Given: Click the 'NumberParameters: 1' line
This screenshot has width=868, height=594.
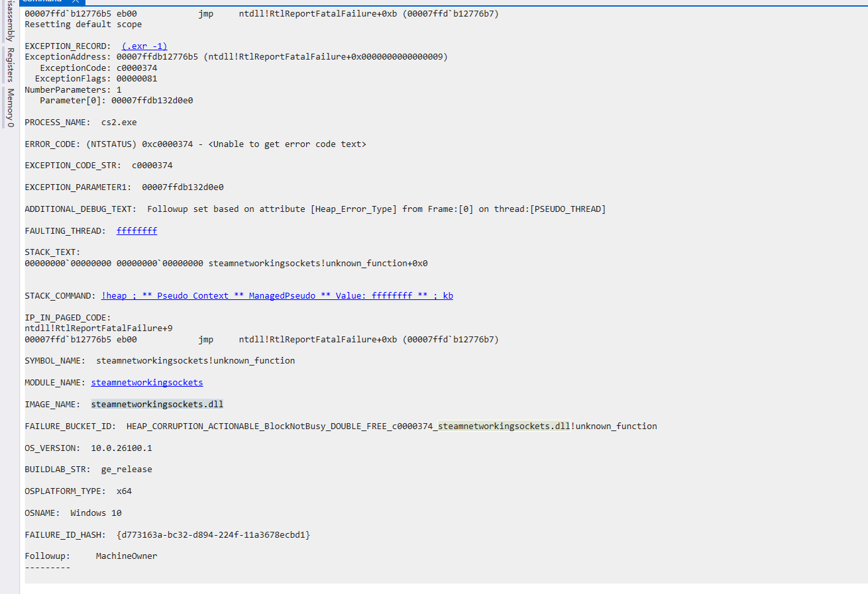Looking at the screenshot, I should coord(73,89).
